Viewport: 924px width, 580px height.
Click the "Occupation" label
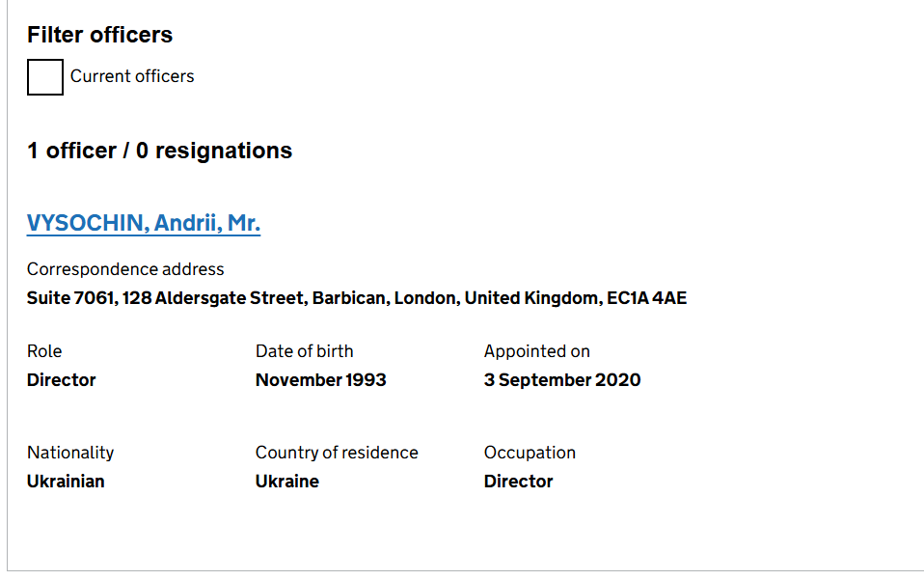pyautogui.click(x=530, y=453)
